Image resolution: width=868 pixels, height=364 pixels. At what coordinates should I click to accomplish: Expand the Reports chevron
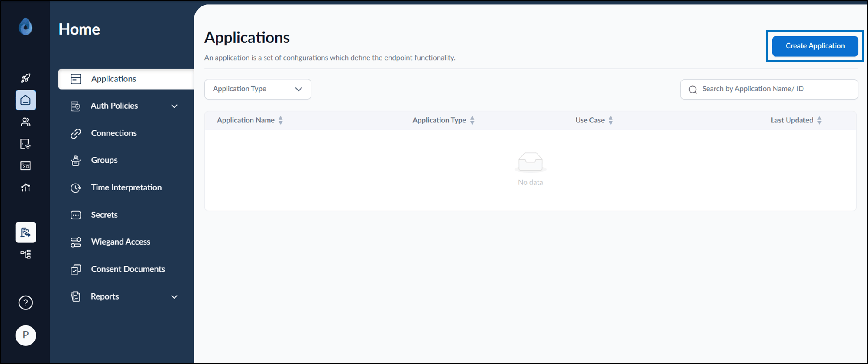click(x=175, y=297)
